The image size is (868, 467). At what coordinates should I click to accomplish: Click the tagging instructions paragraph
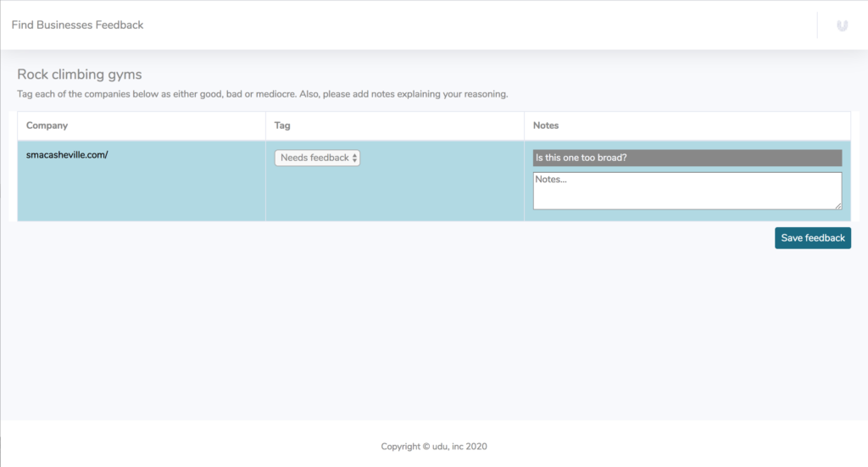263,94
